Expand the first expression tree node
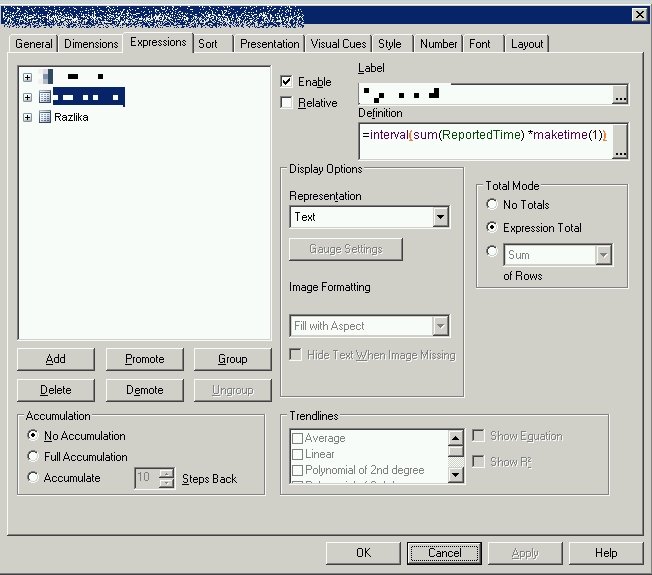Image resolution: width=652 pixels, height=575 pixels. (27, 77)
